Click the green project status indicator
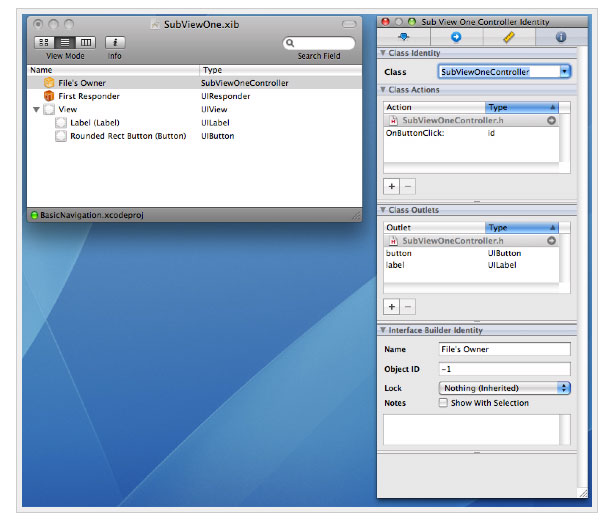The image size is (615, 522). [x=34, y=215]
